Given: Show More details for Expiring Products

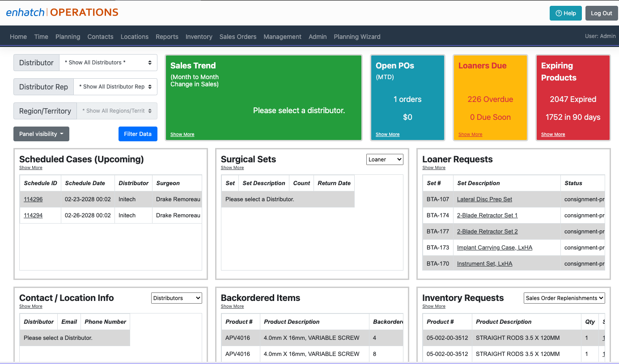Looking at the screenshot, I should click(553, 134).
